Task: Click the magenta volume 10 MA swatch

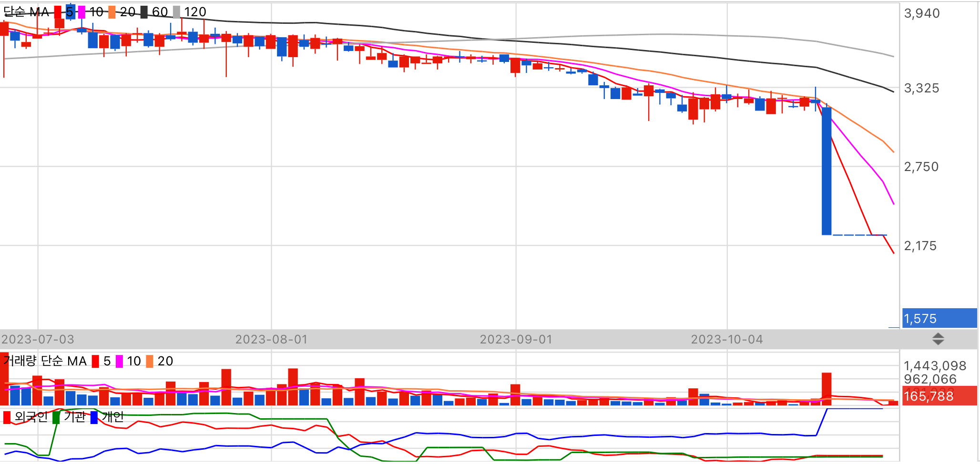Action: [119, 362]
